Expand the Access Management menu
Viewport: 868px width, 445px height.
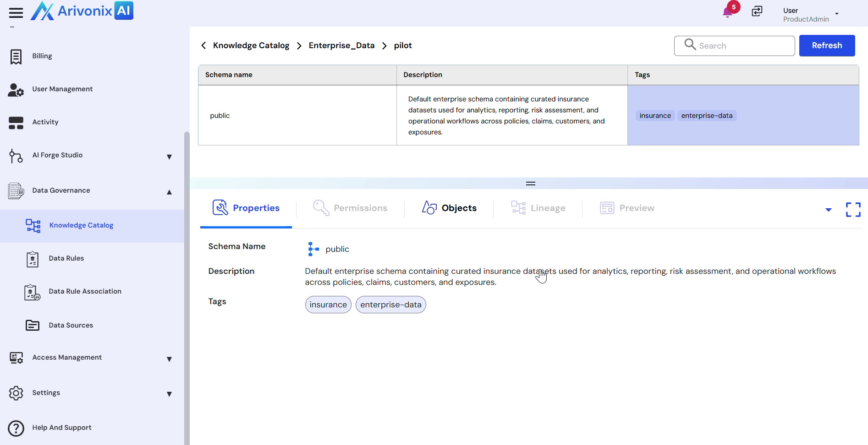point(169,359)
